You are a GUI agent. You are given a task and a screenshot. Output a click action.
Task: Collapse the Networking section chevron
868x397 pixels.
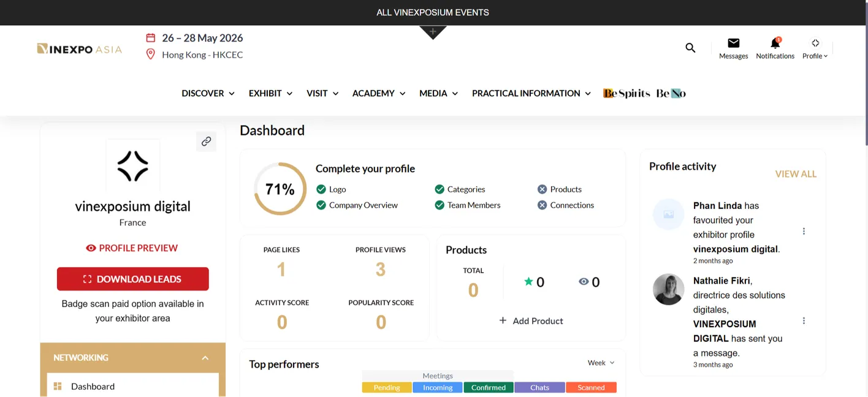[x=205, y=358]
